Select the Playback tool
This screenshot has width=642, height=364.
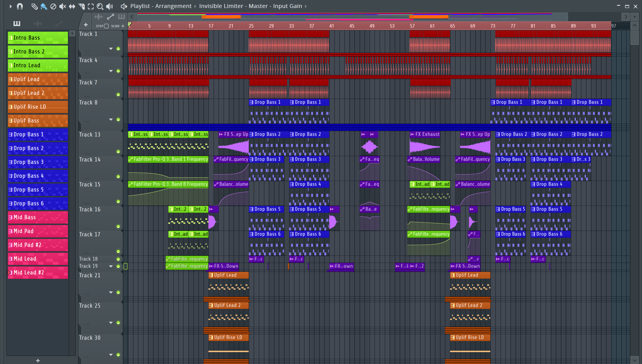pyautogui.click(x=109, y=6)
